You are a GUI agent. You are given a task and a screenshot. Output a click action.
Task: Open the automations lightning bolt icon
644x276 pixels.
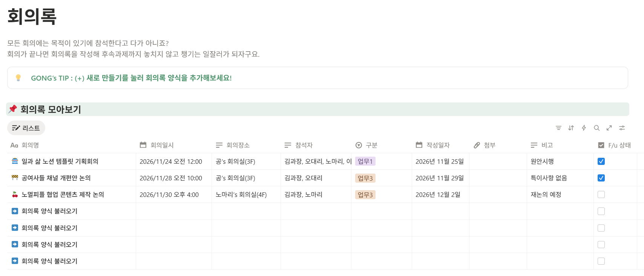click(x=584, y=128)
